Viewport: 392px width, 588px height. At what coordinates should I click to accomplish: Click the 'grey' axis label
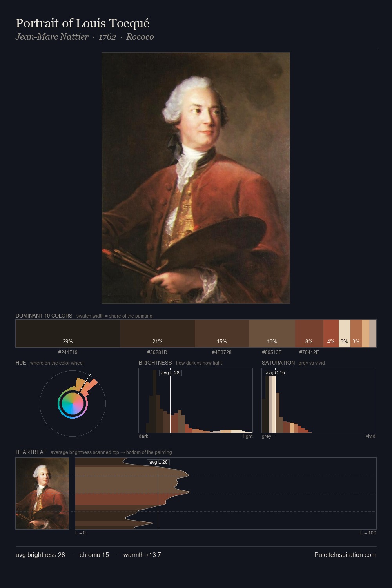267,436
